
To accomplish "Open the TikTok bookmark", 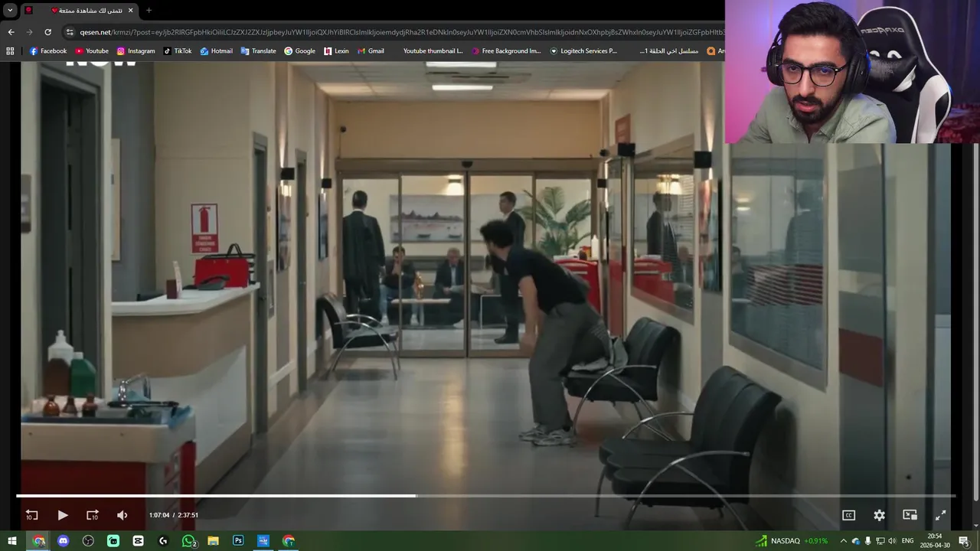I will [178, 51].
